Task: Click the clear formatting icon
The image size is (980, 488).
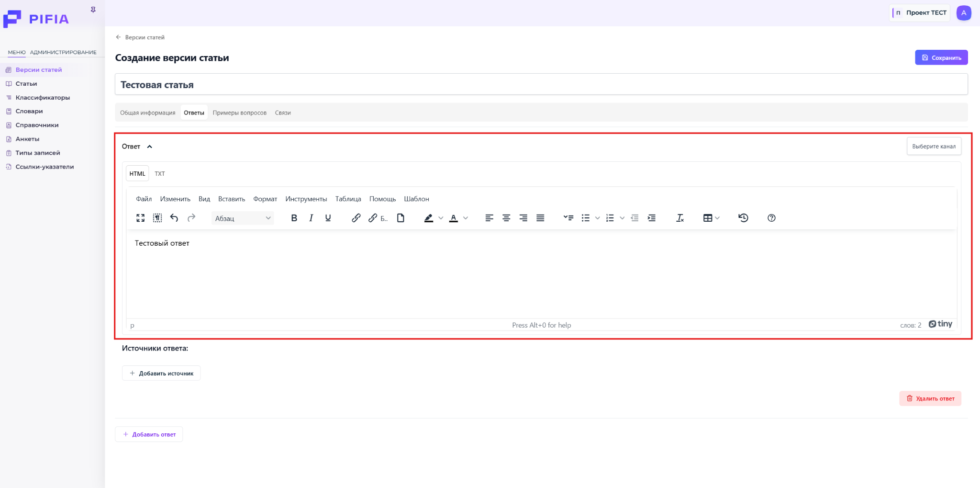Action: (679, 218)
